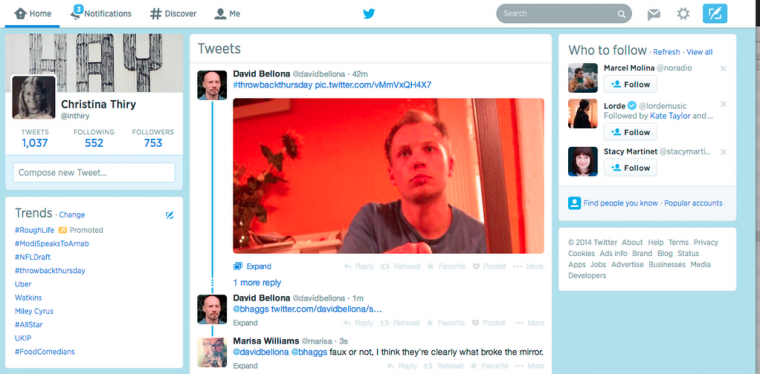Expand David Bellona's photo tweet
760x374 pixels.
(253, 266)
